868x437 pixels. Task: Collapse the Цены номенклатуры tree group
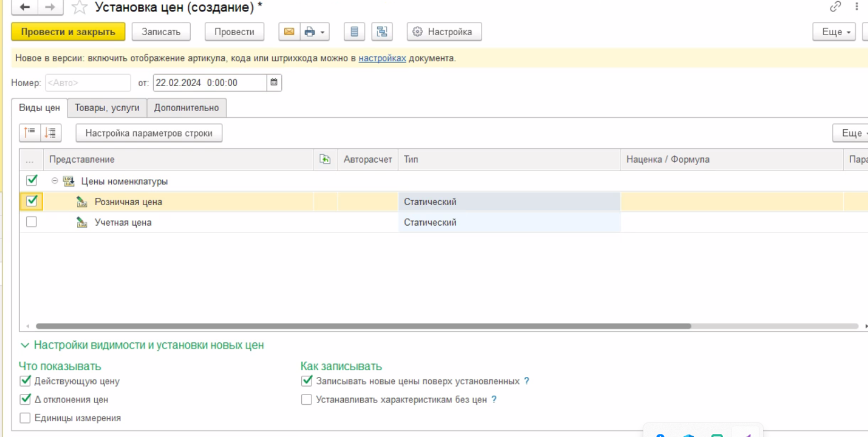(55, 181)
